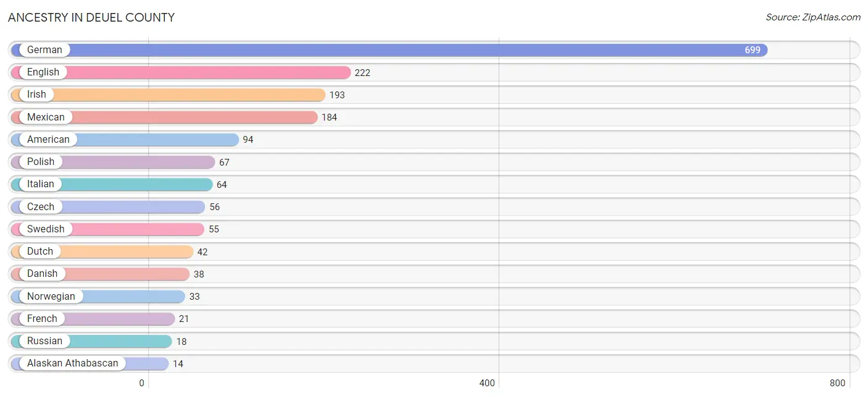Select the 'Norwegian' label pill
The width and height of the screenshot is (868, 398).
pos(51,296)
